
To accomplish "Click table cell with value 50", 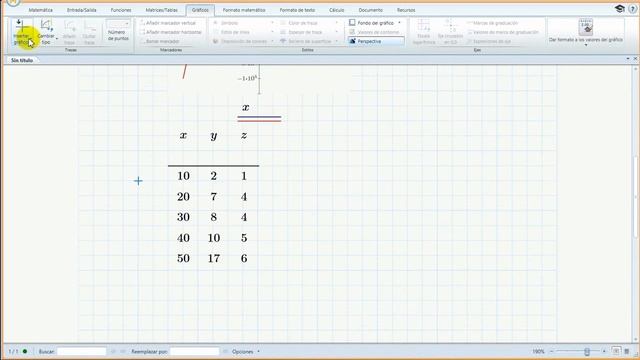I will [183, 258].
